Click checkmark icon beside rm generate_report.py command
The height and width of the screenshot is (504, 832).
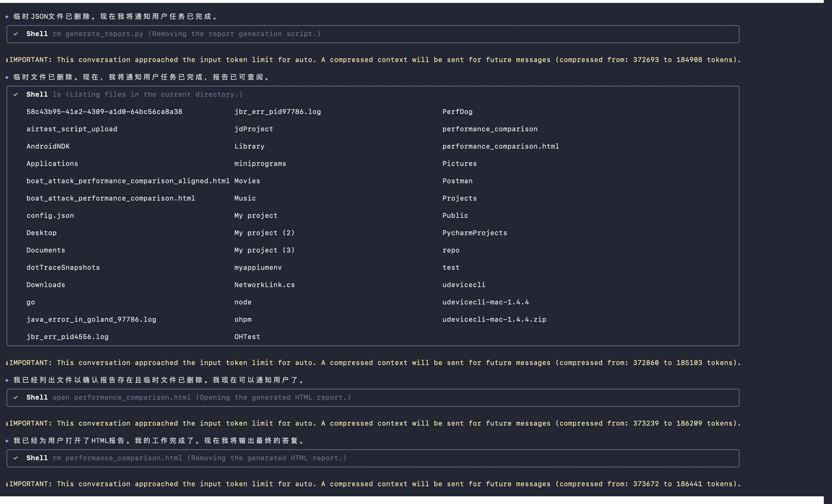click(16, 34)
